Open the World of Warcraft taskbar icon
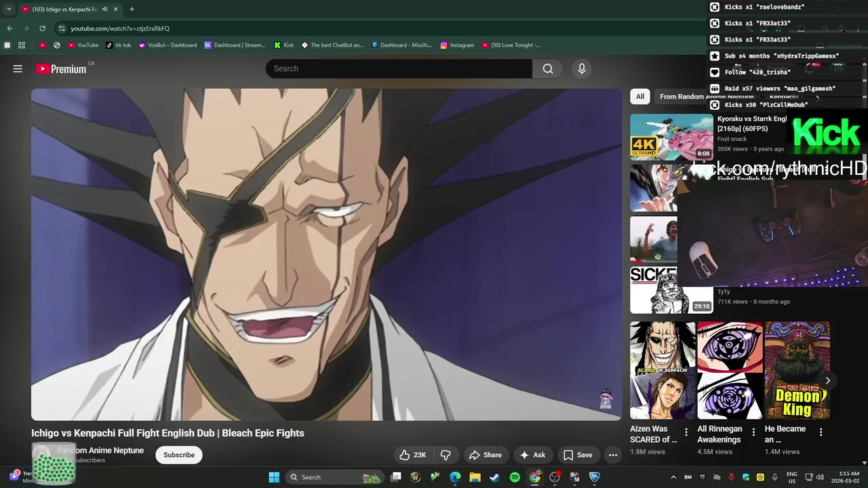 click(416, 477)
